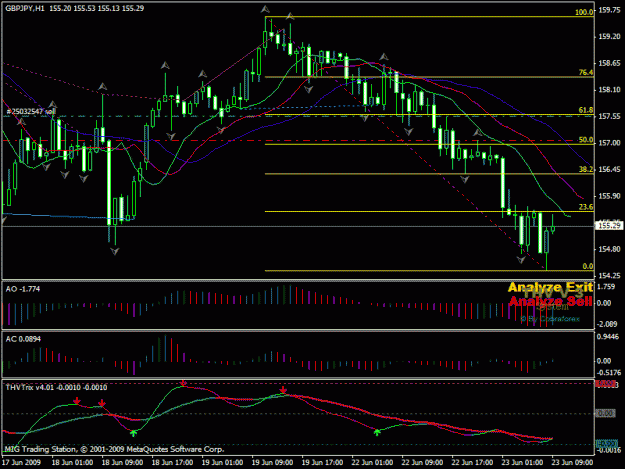The width and height of the screenshot is (625, 469).
Task: Click the GBPJPY,H1 chart title
Action: pyautogui.click(x=25, y=8)
